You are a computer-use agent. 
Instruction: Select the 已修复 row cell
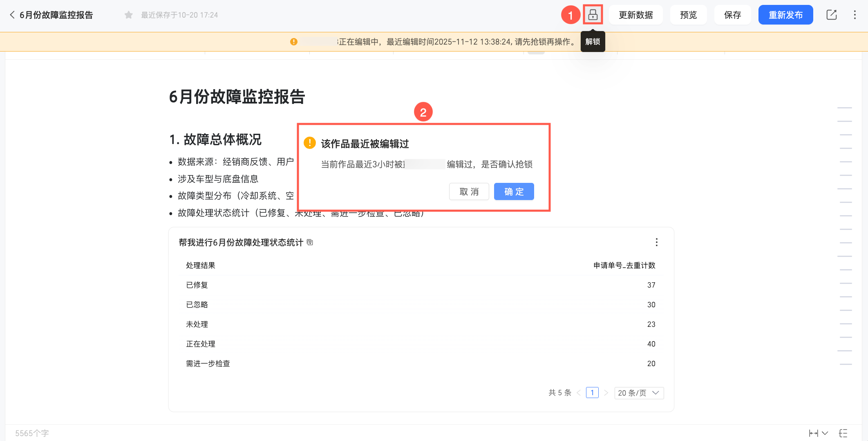(x=197, y=285)
